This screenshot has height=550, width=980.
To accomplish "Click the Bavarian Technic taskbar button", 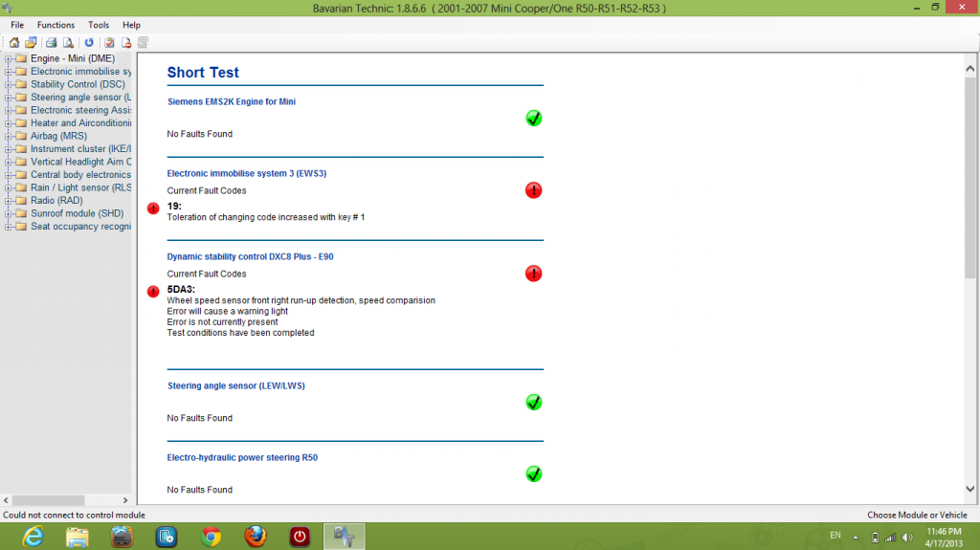I will (x=344, y=537).
